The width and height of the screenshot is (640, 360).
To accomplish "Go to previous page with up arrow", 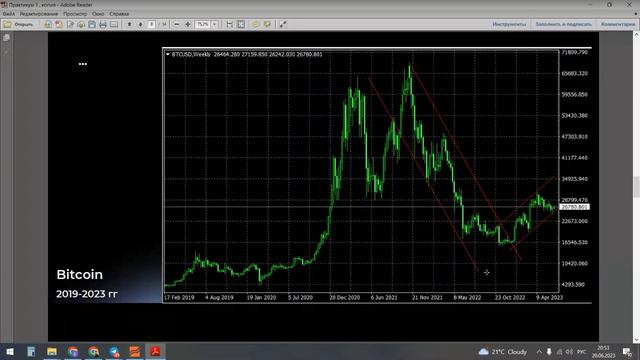I will point(129,24).
